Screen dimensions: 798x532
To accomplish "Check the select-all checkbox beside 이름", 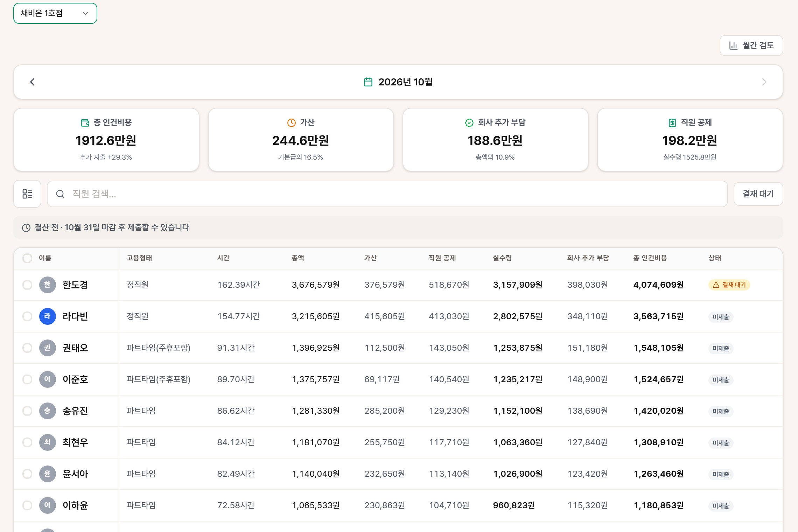I will click(x=27, y=258).
